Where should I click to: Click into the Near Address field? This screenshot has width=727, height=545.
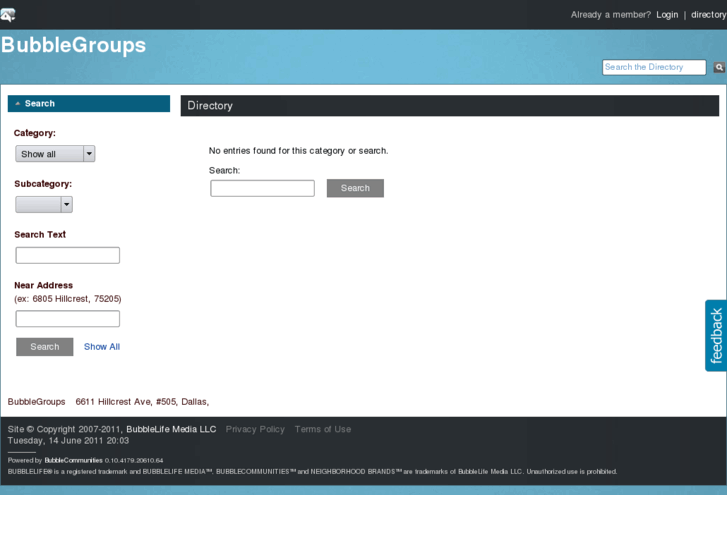point(68,319)
